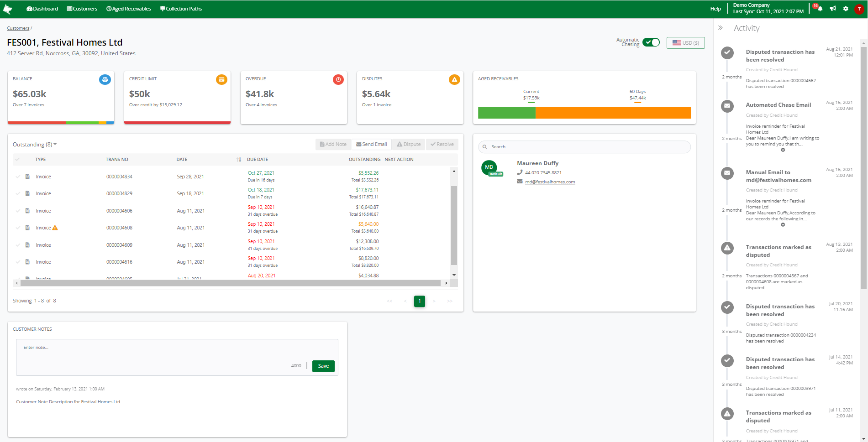Open the md@festivalhomes.com email link

[x=550, y=182]
